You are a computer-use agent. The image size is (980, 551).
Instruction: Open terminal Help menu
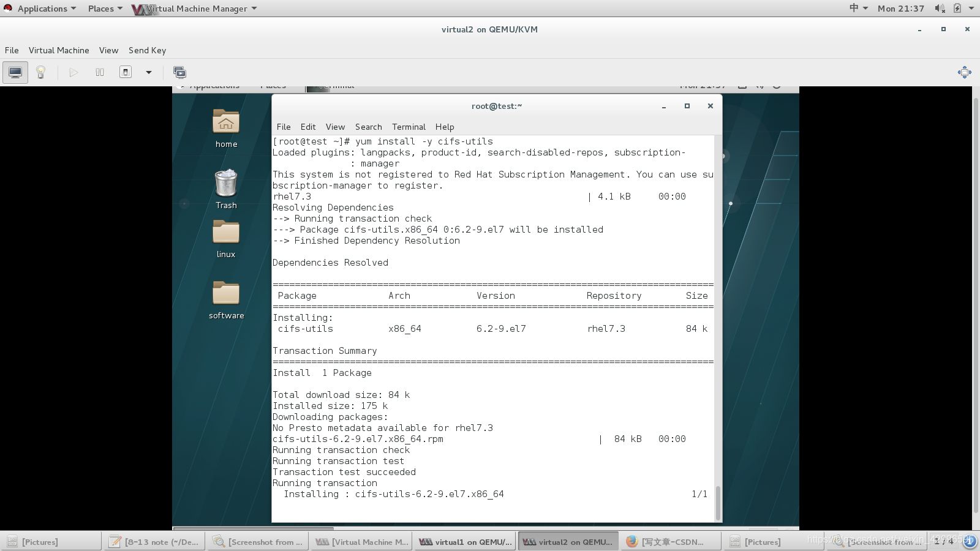coord(445,127)
